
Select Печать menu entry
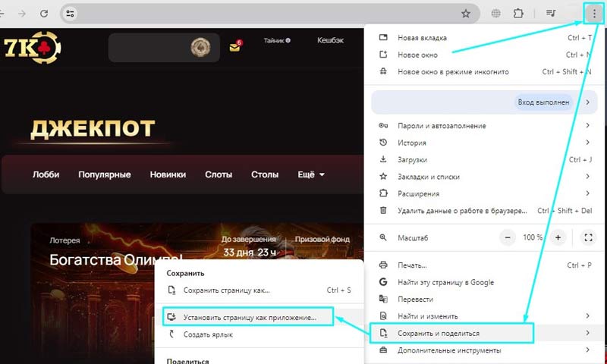pos(484,265)
